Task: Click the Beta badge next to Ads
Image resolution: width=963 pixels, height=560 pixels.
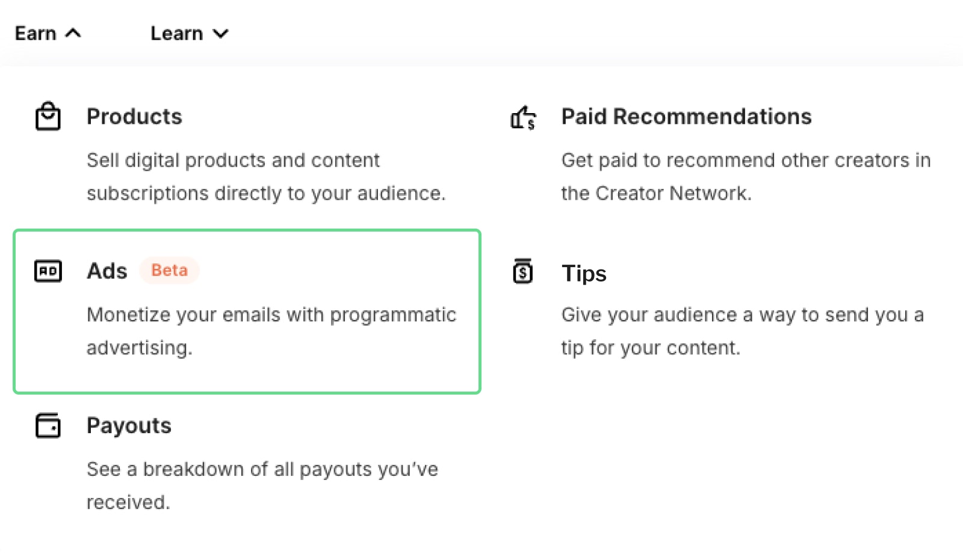Action: point(169,271)
